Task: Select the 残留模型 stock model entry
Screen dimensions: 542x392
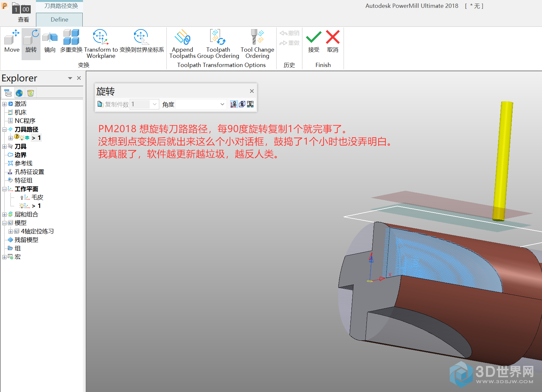Action: click(26, 240)
